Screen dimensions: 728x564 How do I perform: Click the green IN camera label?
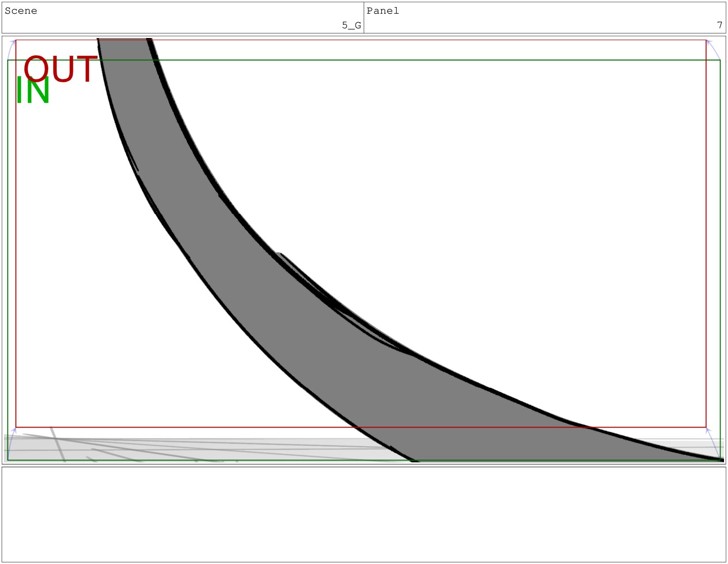click(x=33, y=91)
